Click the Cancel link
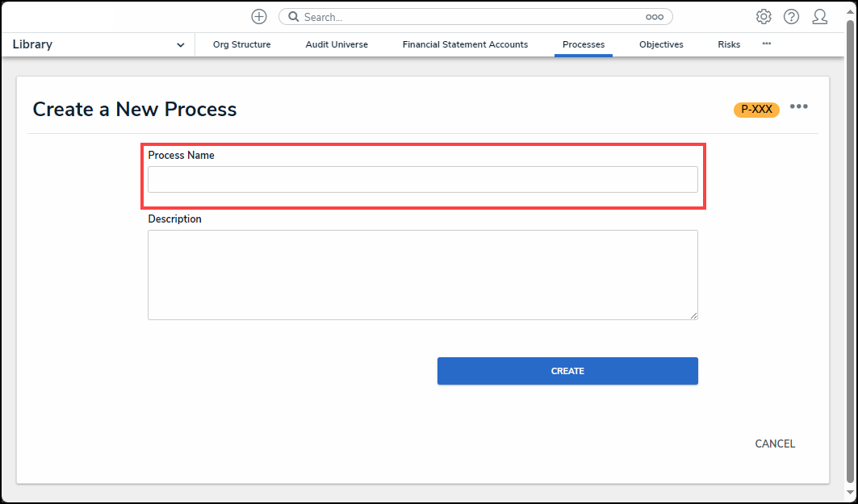The height and width of the screenshot is (504, 858). click(775, 444)
